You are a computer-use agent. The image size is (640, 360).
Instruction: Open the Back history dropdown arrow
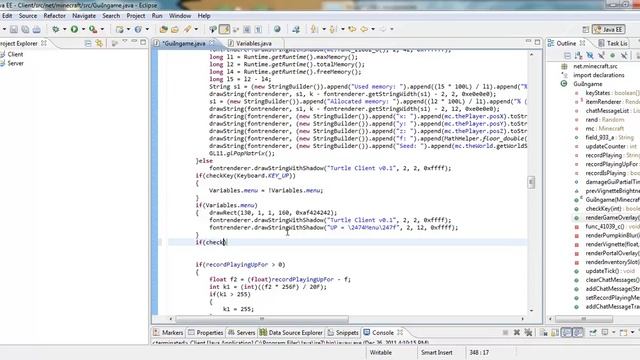[373, 29]
